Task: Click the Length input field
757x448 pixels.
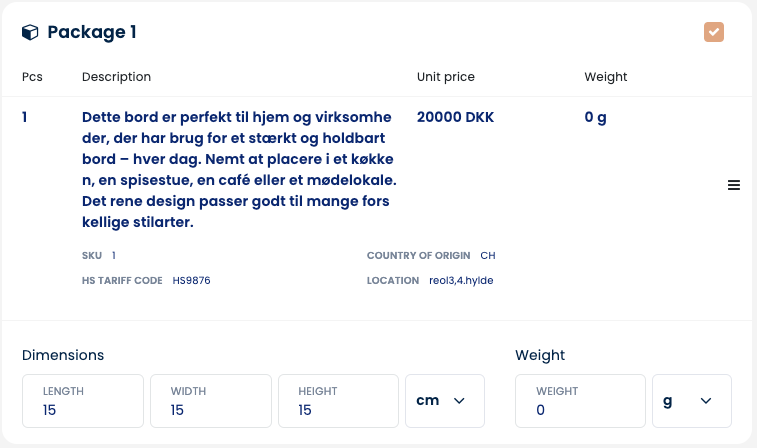Action: tap(84, 402)
